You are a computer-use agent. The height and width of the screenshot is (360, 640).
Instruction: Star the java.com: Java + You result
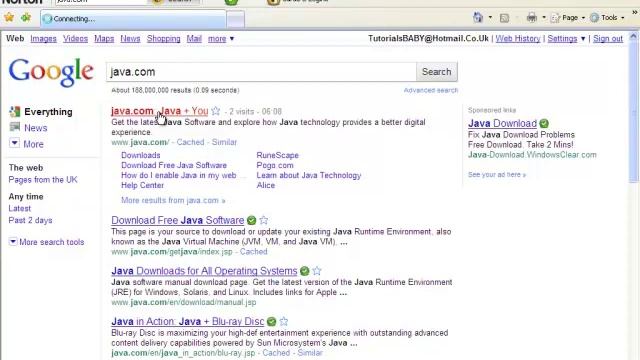point(216,111)
